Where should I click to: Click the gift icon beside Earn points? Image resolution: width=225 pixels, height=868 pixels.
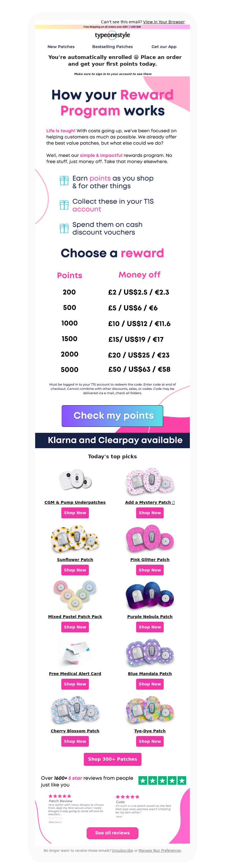tap(64, 181)
